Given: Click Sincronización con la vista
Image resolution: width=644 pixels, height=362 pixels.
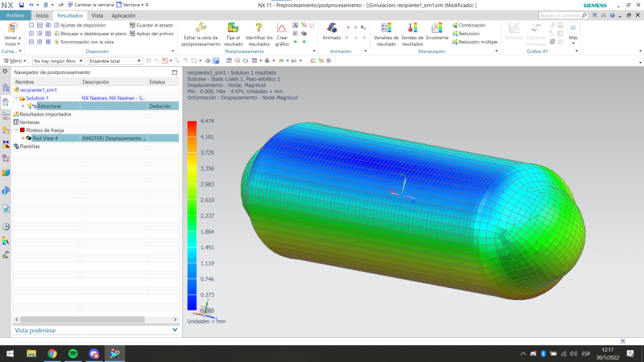Looking at the screenshot, I should (84, 42).
